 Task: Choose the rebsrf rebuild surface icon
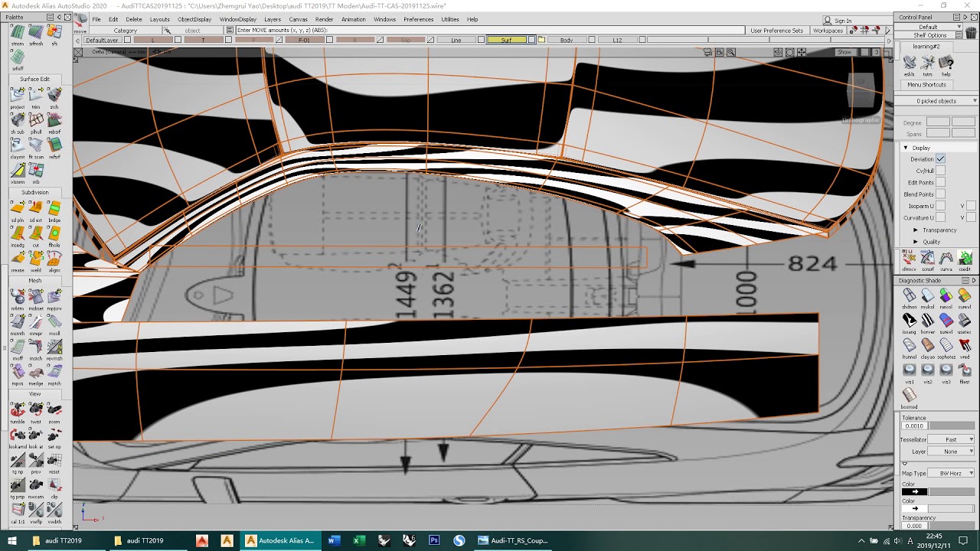coord(54,120)
